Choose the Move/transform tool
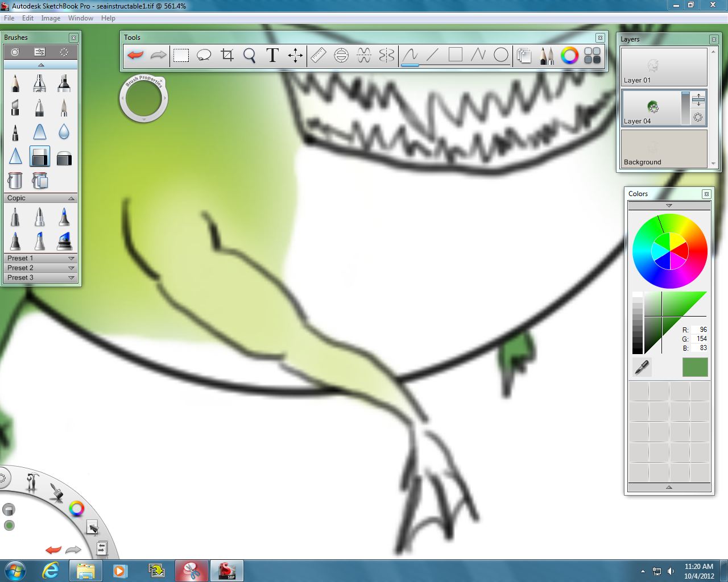The image size is (728, 582). 295,55
